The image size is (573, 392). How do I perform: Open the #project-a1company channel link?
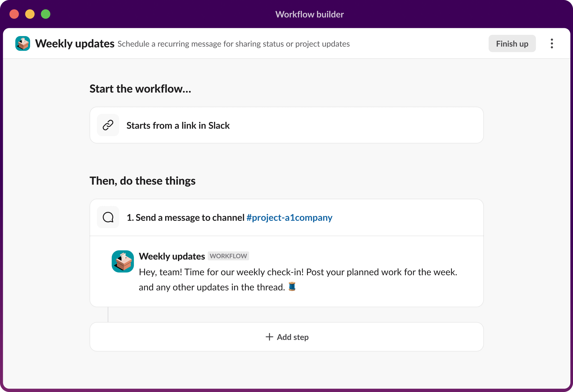point(289,217)
